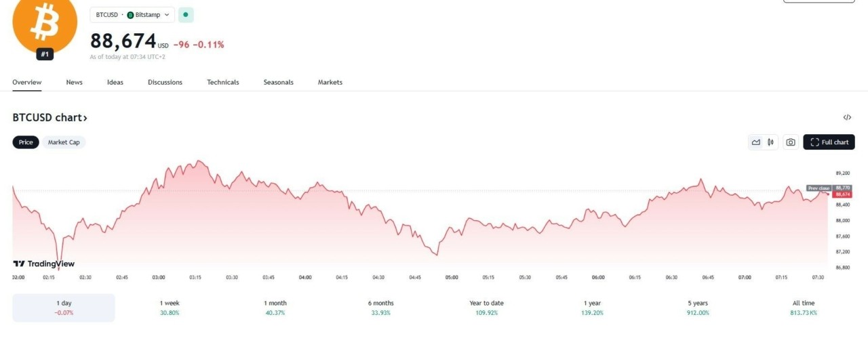Select the Price chart toggle
Image resolution: width=868 pixels, height=355 pixels.
[x=26, y=142]
